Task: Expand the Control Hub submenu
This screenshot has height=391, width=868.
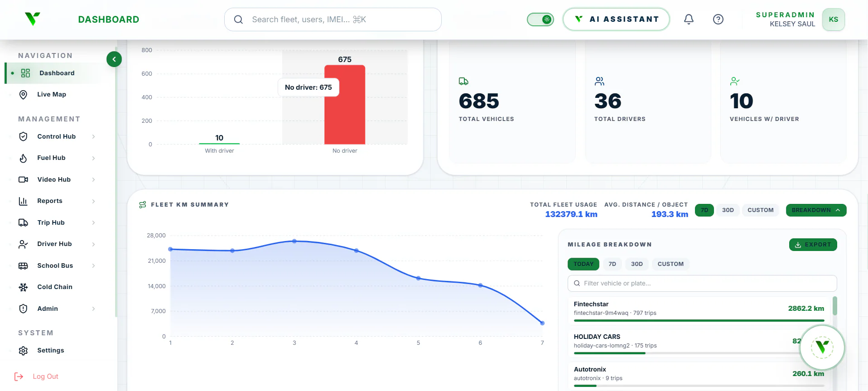Action: (93, 136)
